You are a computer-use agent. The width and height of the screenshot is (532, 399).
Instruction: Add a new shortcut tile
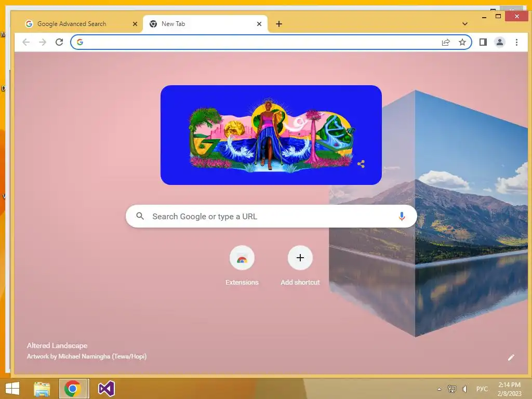pyautogui.click(x=300, y=265)
